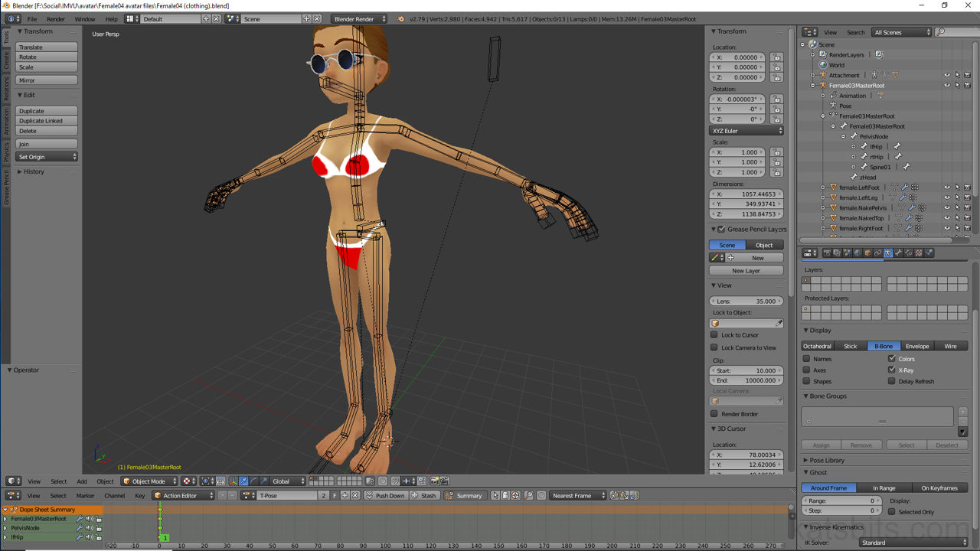Click the eyedropper in Lock to Object

point(779,324)
